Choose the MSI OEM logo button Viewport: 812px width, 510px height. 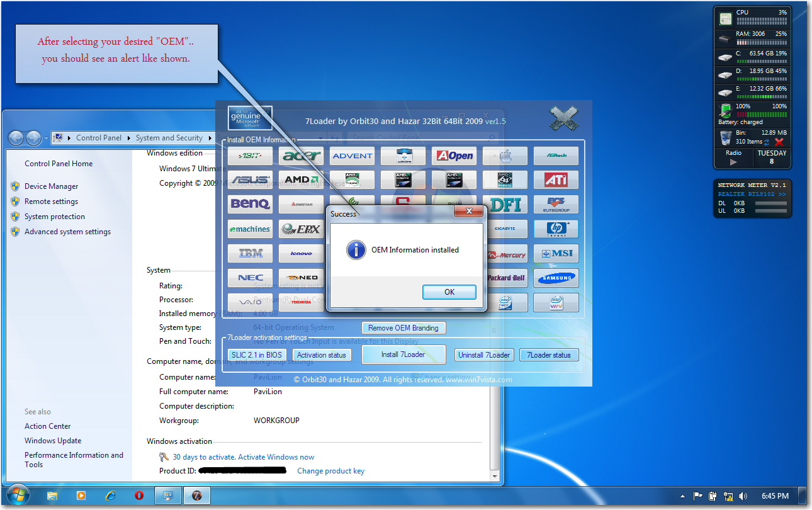pyautogui.click(x=556, y=254)
